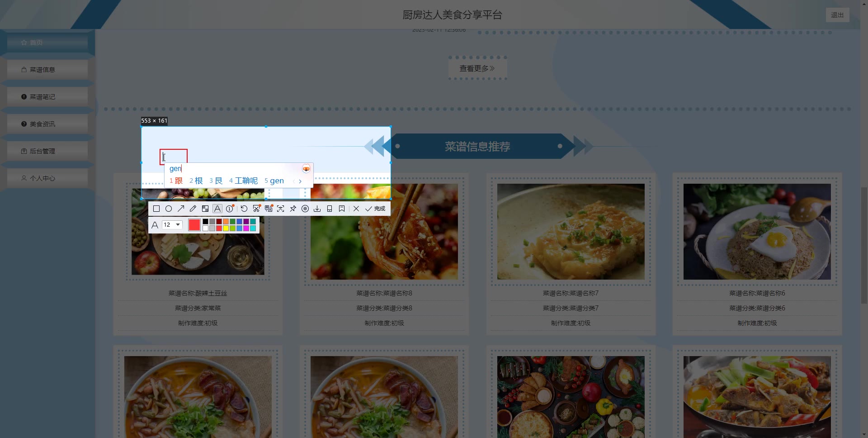Click the page's vertical scrollbar
Viewport: 868px width, 438px height.
click(x=864, y=244)
